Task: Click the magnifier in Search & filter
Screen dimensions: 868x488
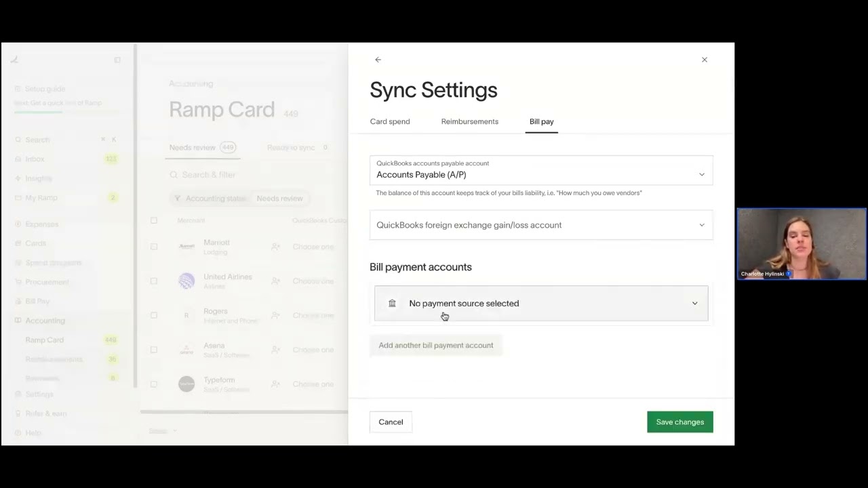Action: 174,175
